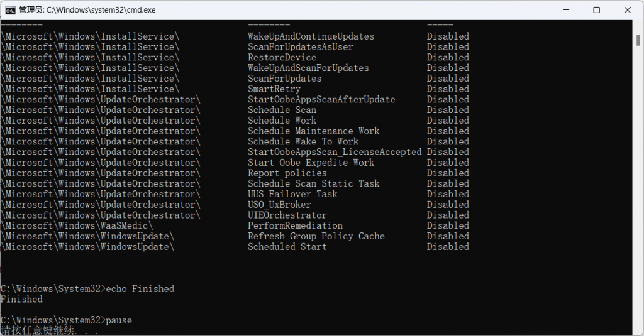Select the RestoreDevice task text
The height and width of the screenshot is (336, 644).
tap(282, 57)
